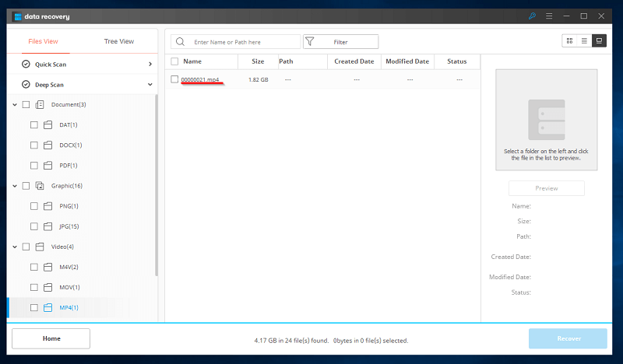Image resolution: width=623 pixels, height=364 pixels.
Task: Open the Filter button
Action: point(340,42)
